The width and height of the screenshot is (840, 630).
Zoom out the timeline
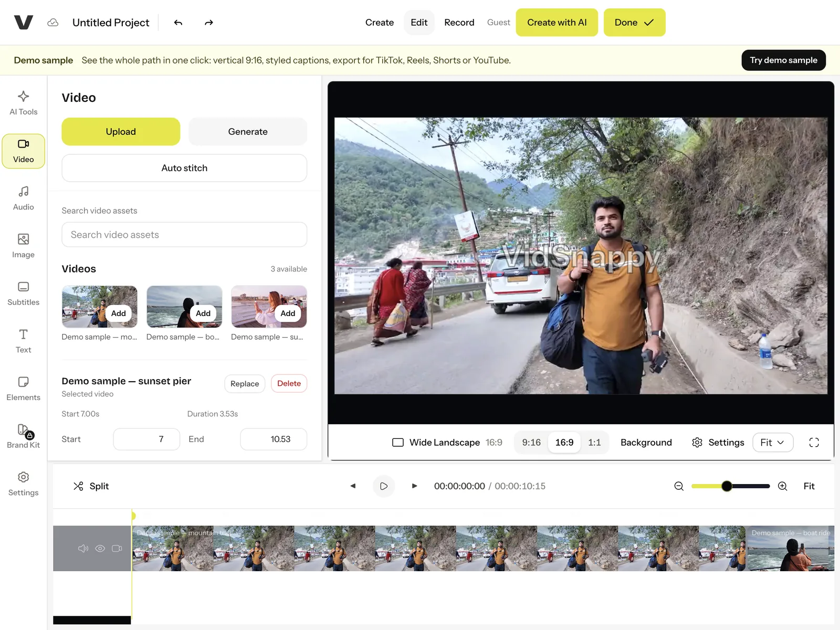pyautogui.click(x=679, y=486)
